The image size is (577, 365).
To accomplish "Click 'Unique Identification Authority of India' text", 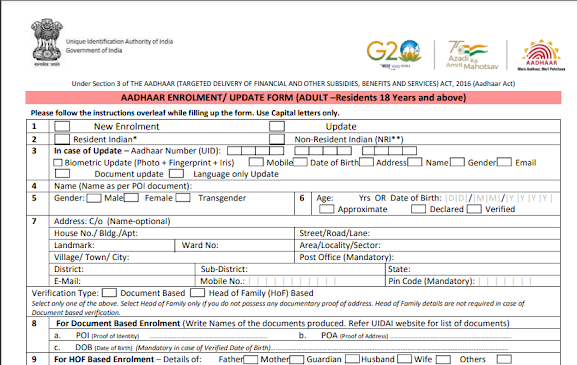I will 119,42.
